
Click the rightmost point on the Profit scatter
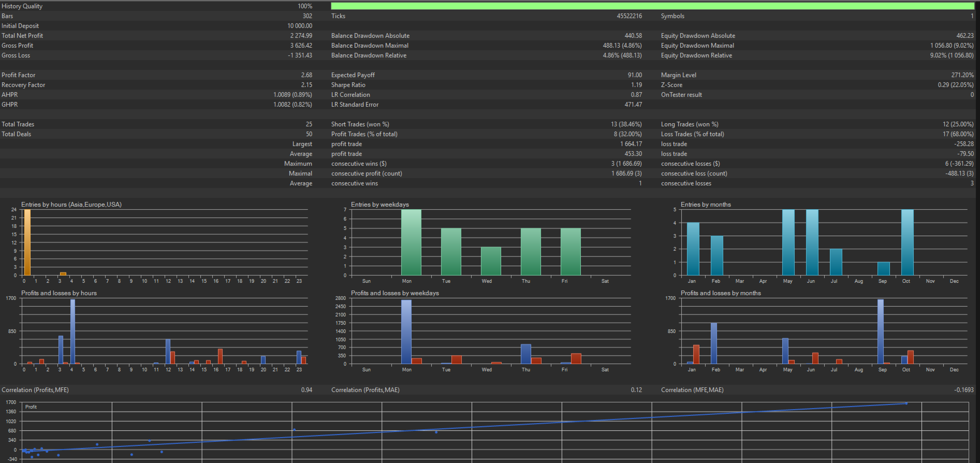[x=906, y=403]
